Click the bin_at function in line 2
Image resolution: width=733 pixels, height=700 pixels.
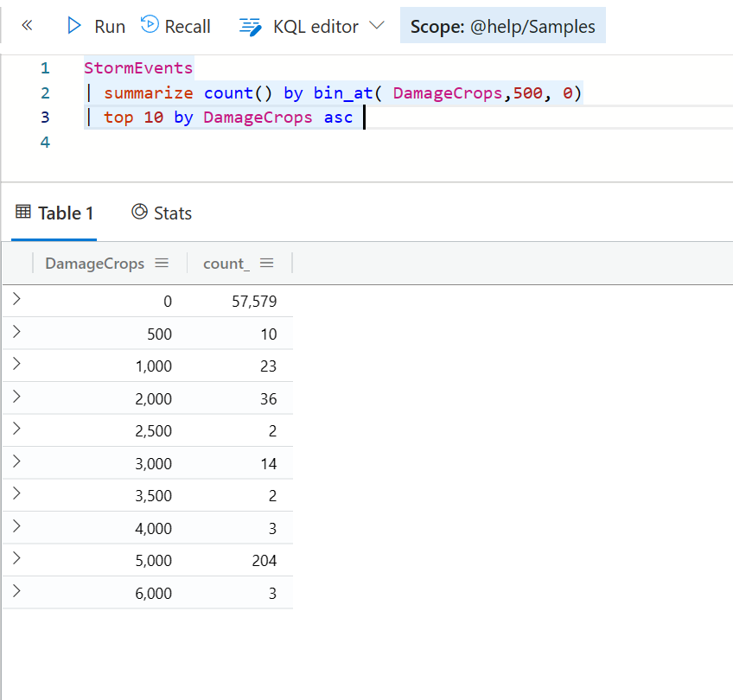[x=342, y=93]
